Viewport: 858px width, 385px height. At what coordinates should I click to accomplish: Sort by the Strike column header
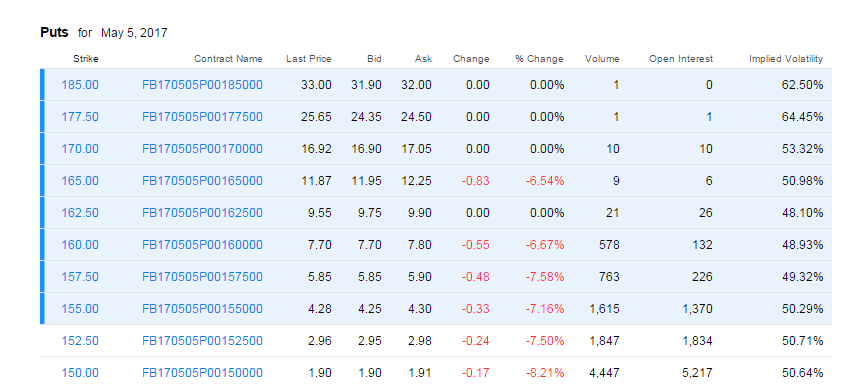coord(86,59)
